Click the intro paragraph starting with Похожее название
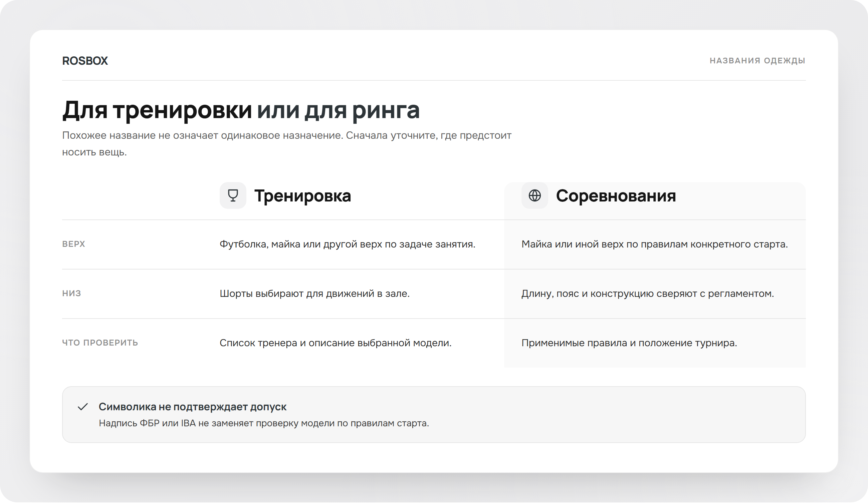Image resolution: width=868 pixels, height=503 pixels. (286, 143)
